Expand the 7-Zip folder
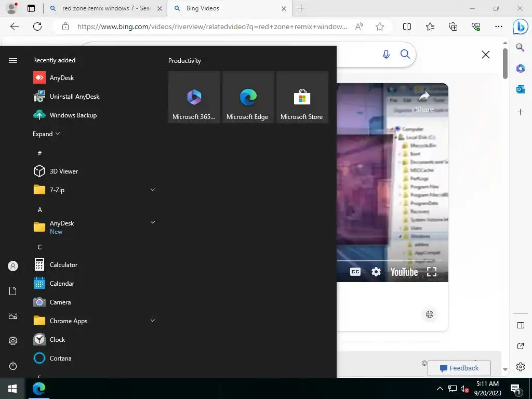This screenshot has height=399, width=532. 153,190
